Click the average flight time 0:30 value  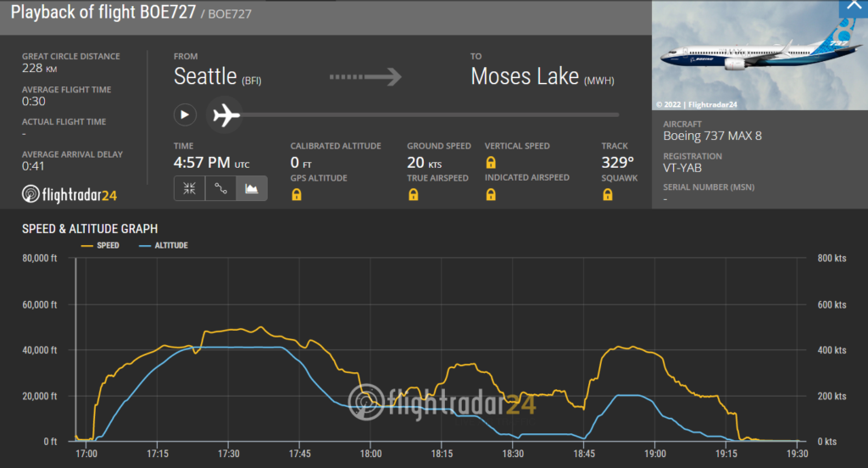point(34,102)
